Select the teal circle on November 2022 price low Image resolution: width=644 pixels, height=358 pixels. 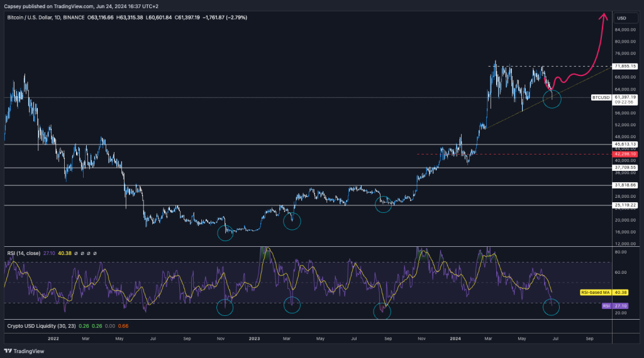[x=226, y=232]
